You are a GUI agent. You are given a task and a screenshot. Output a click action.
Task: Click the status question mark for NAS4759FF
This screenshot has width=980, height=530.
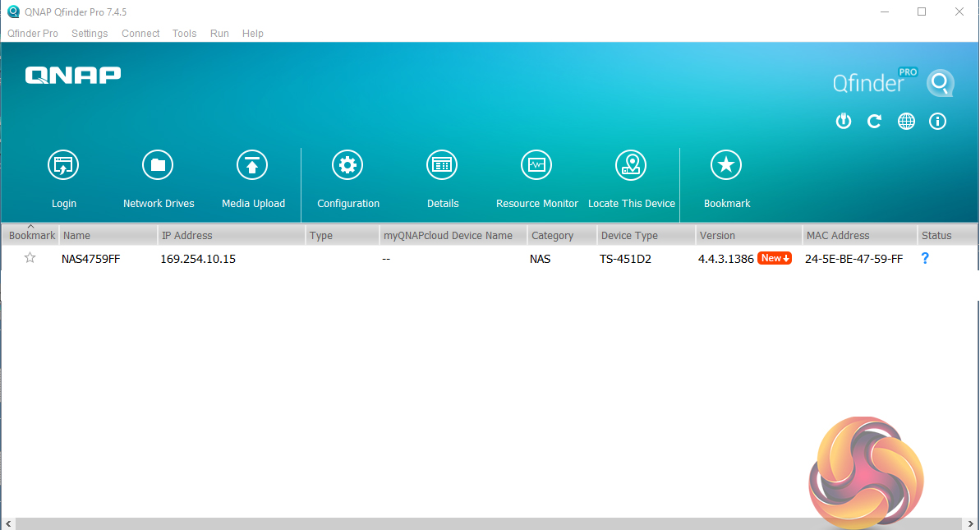(925, 258)
